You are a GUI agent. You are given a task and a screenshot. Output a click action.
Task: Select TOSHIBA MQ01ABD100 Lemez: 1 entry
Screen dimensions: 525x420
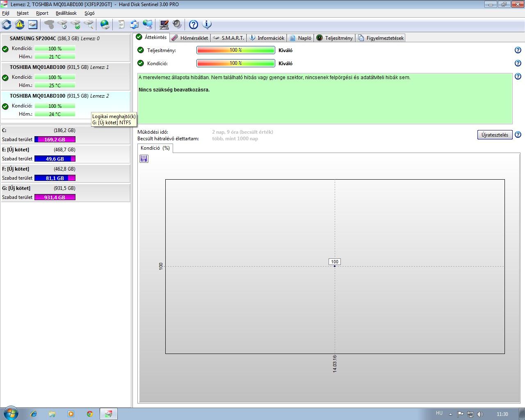66,76
